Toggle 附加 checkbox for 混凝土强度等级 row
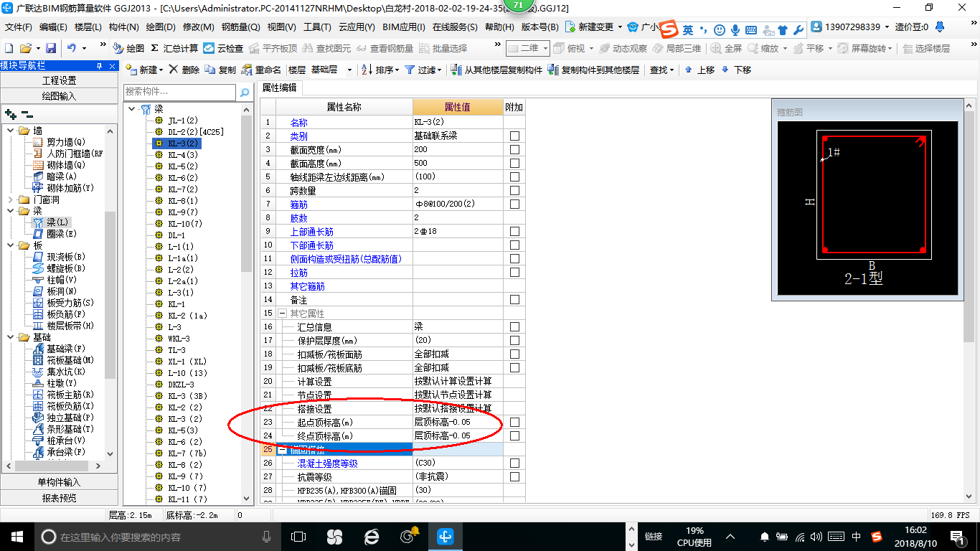The width and height of the screenshot is (980, 551). coord(514,463)
